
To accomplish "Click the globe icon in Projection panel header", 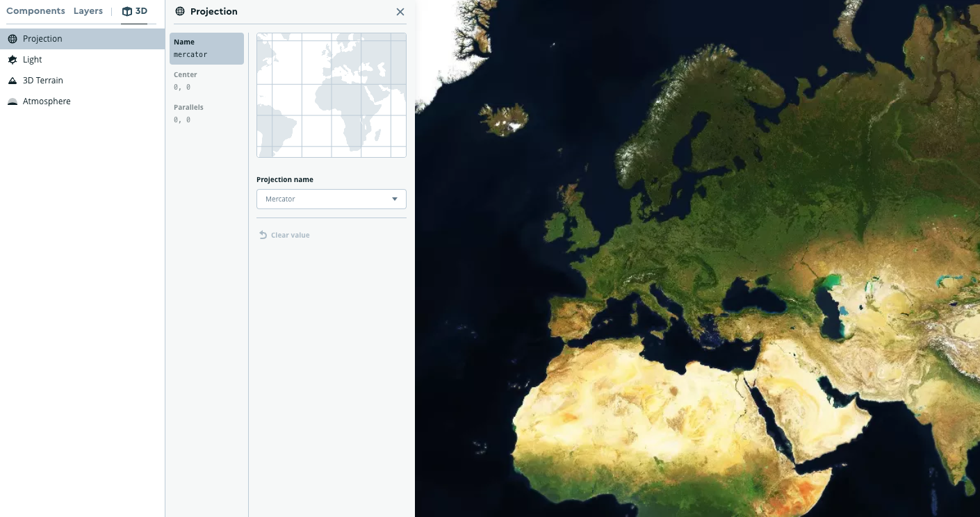I will coord(179,11).
